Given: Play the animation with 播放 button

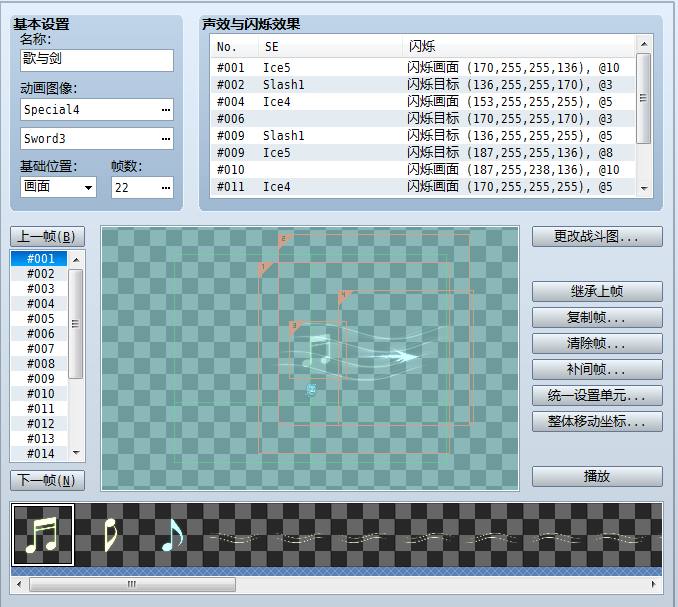Looking at the screenshot, I should click(x=597, y=476).
